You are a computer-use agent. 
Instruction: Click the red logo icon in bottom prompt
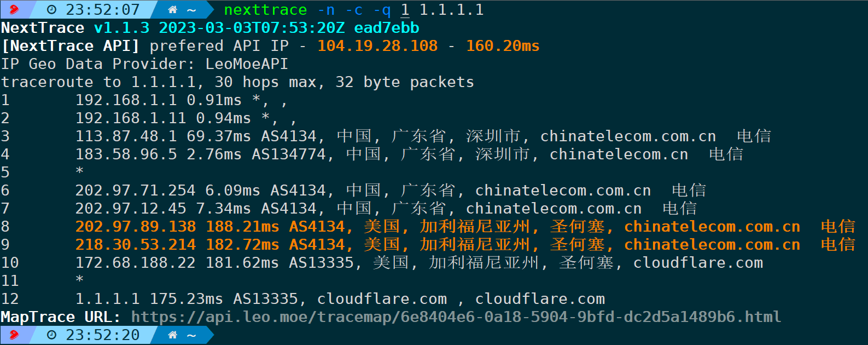[14, 335]
